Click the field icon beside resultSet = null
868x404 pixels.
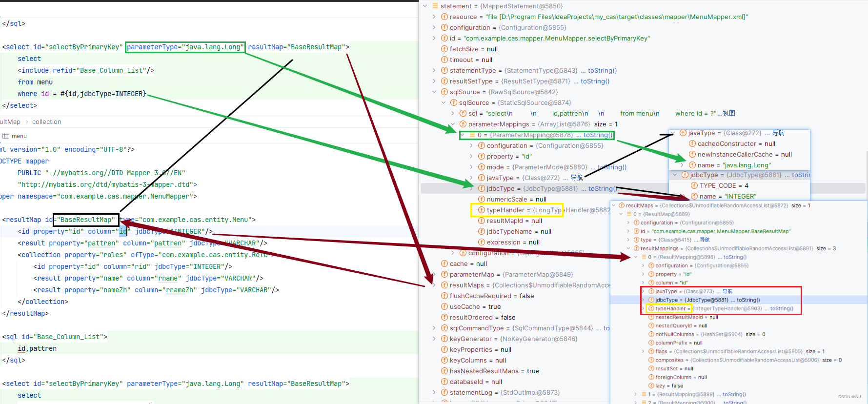[x=651, y=368]
